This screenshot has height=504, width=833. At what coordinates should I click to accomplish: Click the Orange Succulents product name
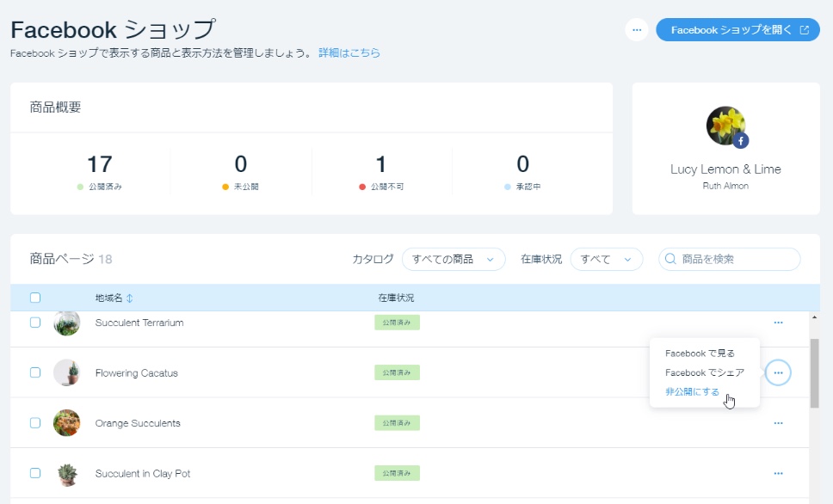click(138, 423)
